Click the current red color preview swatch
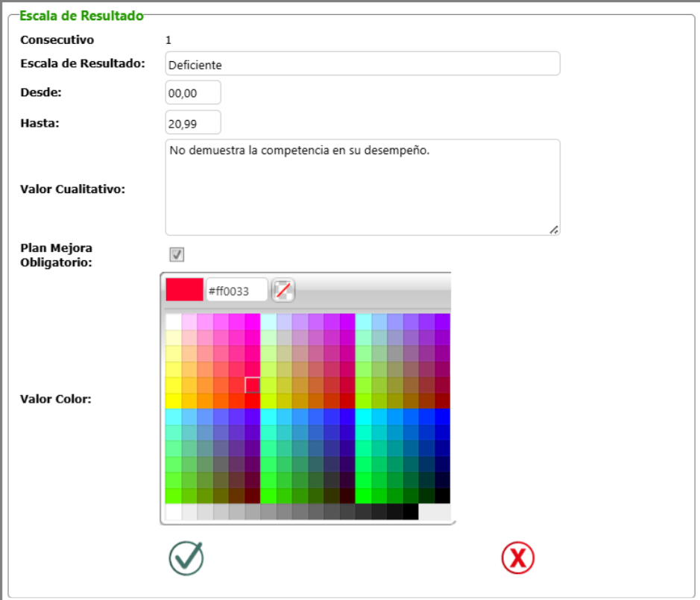The image size is (700, 600). [184, 290]
